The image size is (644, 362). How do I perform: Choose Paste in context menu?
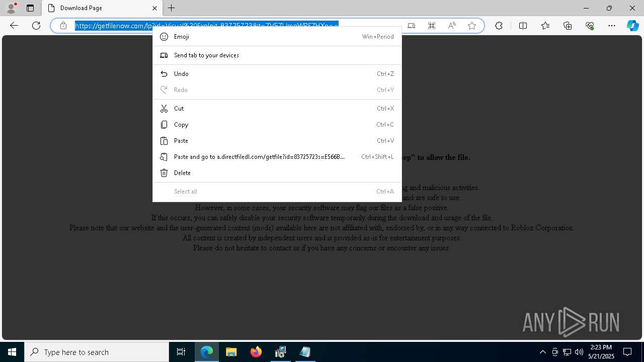pyautogui.click(x=277, y=141)
